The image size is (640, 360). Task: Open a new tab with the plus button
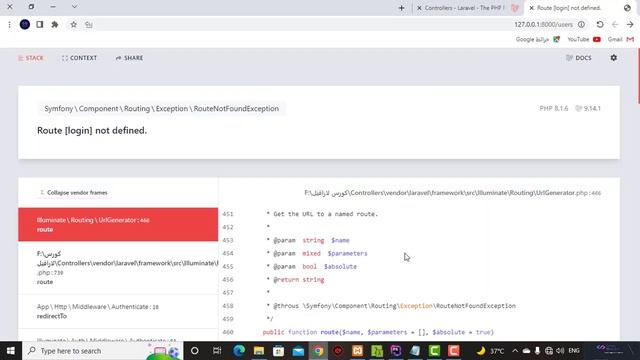[x=402, y=8]
